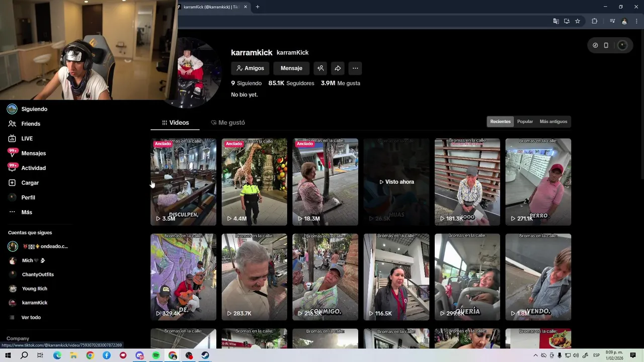Click the Amigos button
The width and height of the screenshot is (644, 362).
pos(250,68)
